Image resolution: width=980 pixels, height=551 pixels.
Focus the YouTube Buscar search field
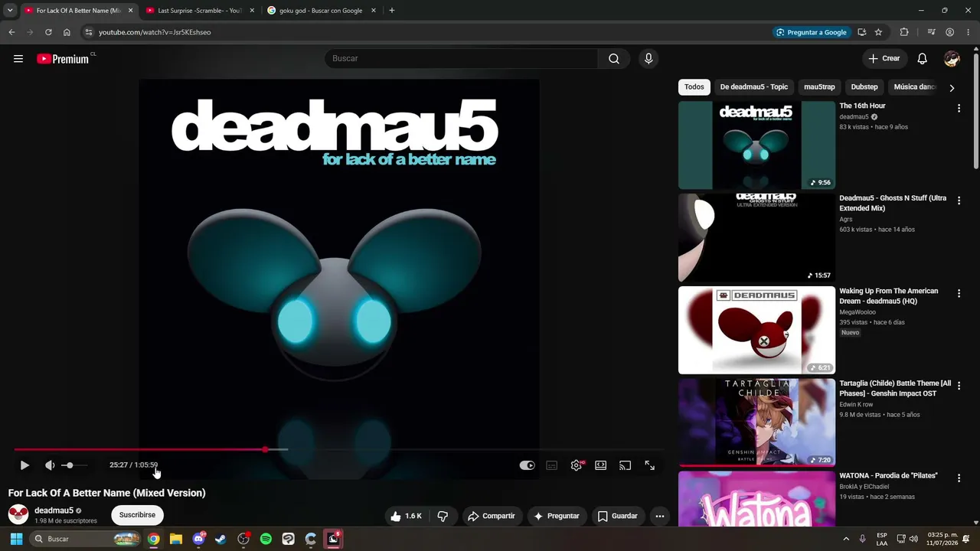click(461, 59)
